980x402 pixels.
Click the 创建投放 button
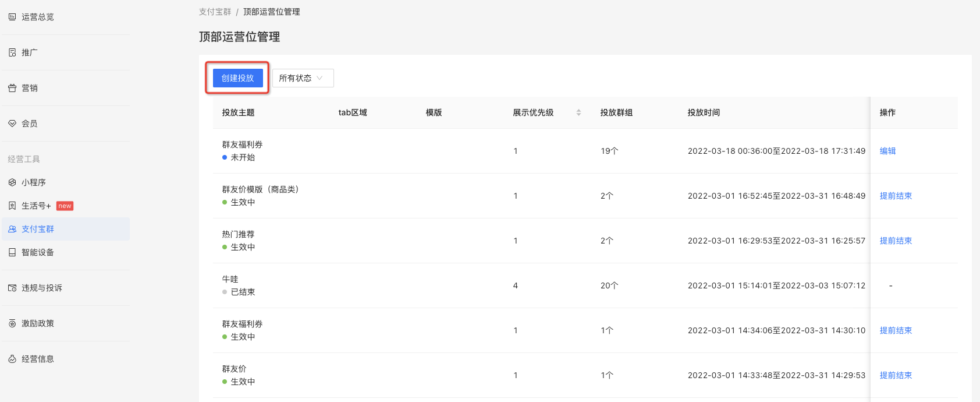(237, 78)
